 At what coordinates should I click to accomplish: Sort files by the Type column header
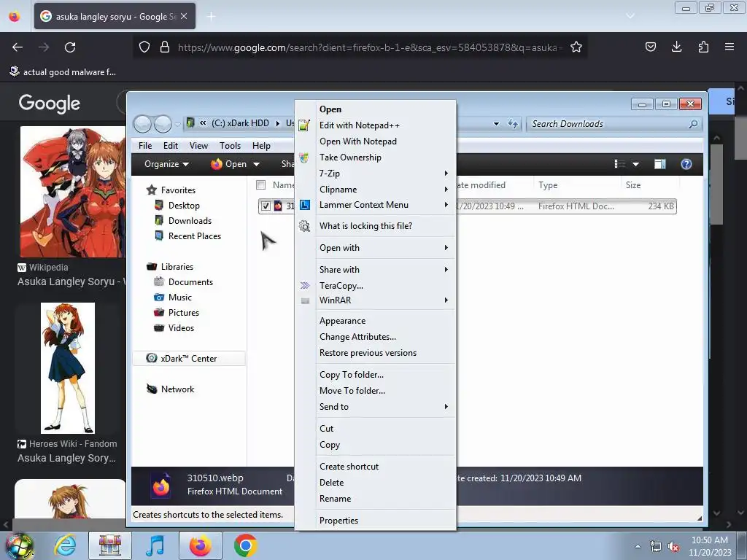[x=577, y=185]
